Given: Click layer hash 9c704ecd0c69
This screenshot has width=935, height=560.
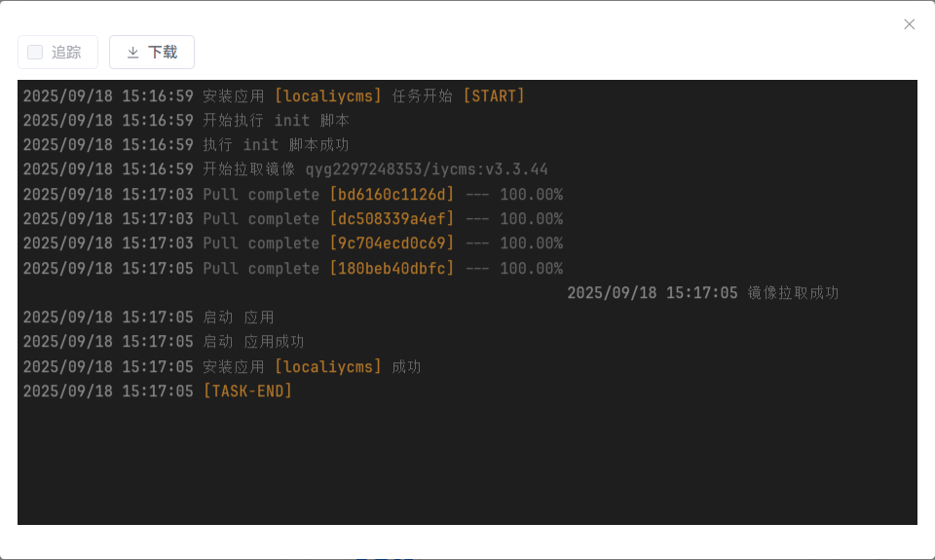Looking at the screenshot, I should pyautogui.click(x=392, y=243).
